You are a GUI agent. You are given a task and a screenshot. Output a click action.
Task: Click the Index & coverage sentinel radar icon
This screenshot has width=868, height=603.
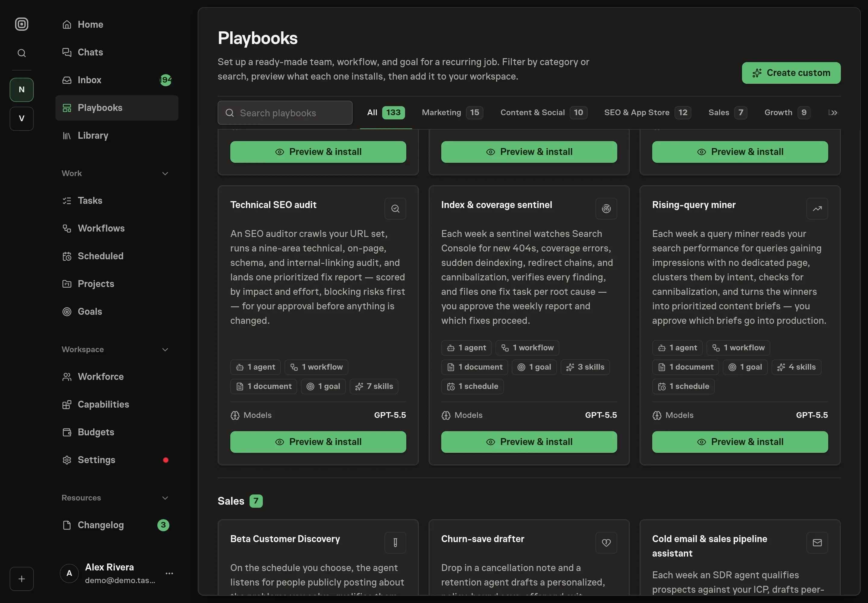tap(606, 209)
